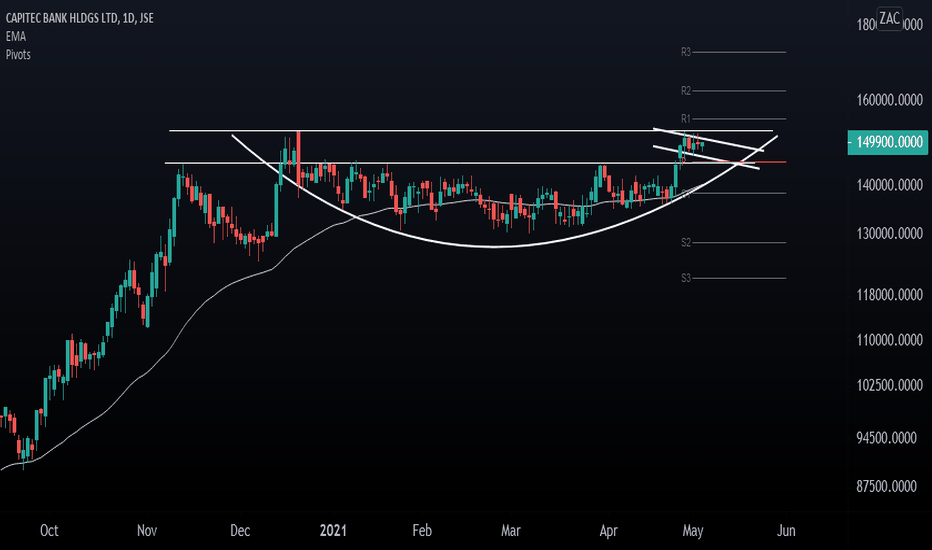
Task: Click the 87500.0000 price axis label
Action: click(886, 486)
